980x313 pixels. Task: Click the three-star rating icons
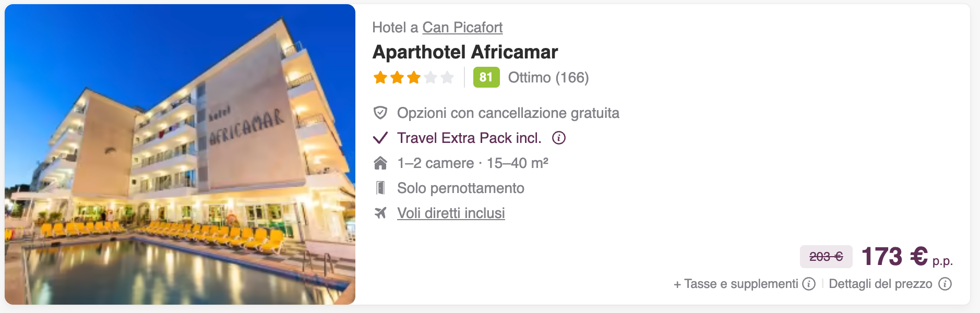[x=413, y=78]
